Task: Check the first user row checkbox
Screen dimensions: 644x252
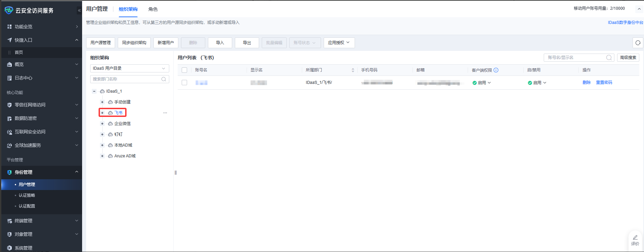Action: (x=184, y=83)
